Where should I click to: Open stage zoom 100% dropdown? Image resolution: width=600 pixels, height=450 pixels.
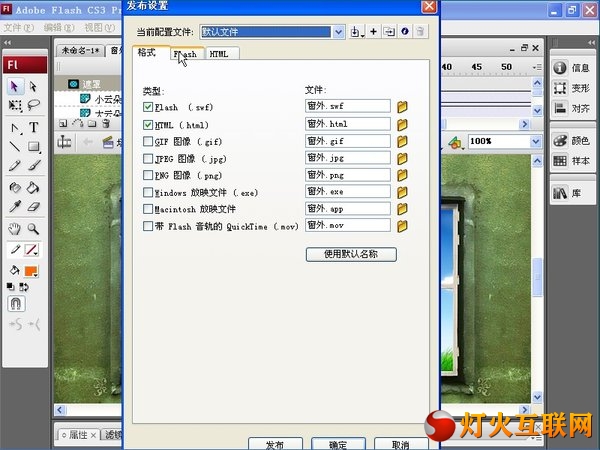[536, 142]
